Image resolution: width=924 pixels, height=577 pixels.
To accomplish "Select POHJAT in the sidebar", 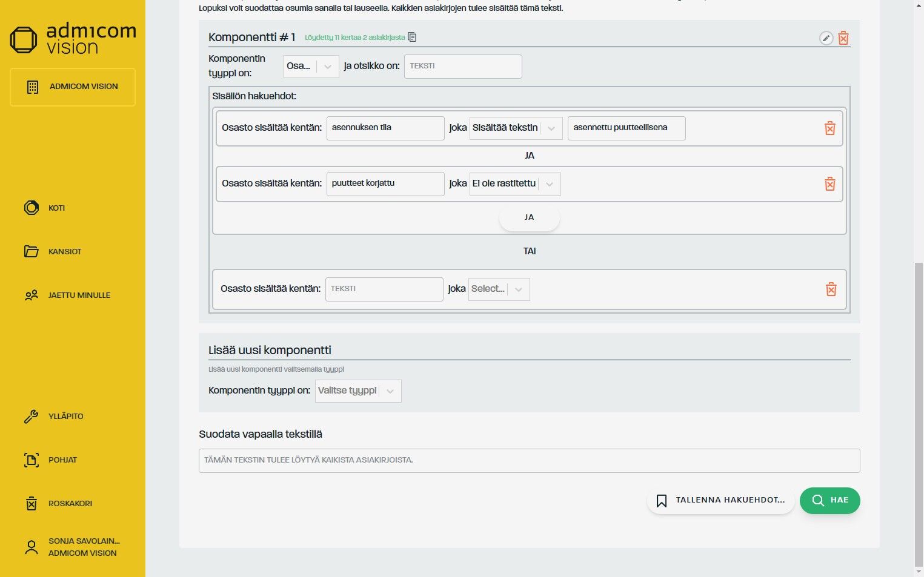I will [x=62, y=460].
